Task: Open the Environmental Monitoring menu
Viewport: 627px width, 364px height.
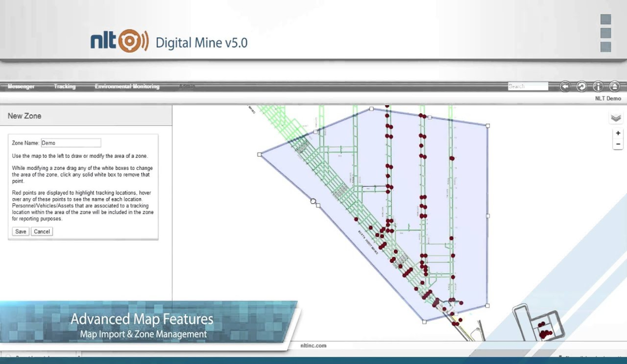Action: [x=127, y=86]
